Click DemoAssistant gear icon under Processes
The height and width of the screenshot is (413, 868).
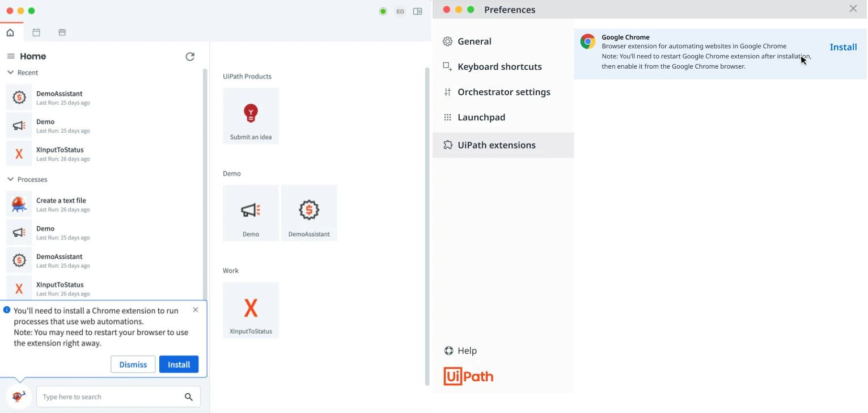(19, 260)
